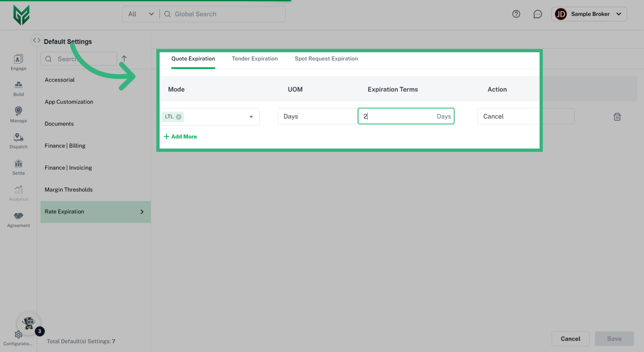
Task: Switch to the Spot Request Expiration tab
Action: (326, 58)
